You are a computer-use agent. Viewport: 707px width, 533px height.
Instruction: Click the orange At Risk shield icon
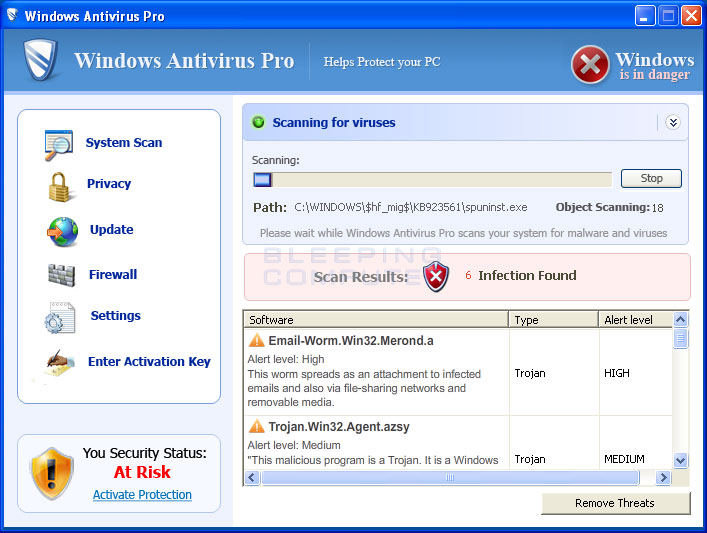[x=51, y=473]
